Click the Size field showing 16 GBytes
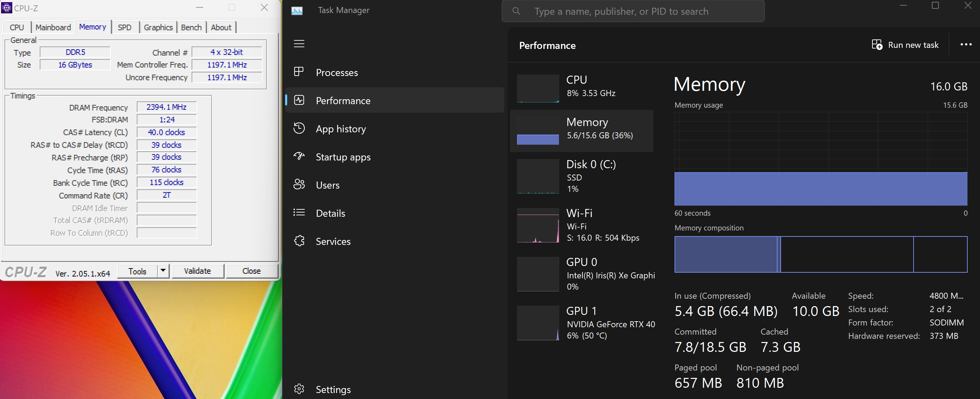This screenshot has height=399, width=980. coord(75,65)
